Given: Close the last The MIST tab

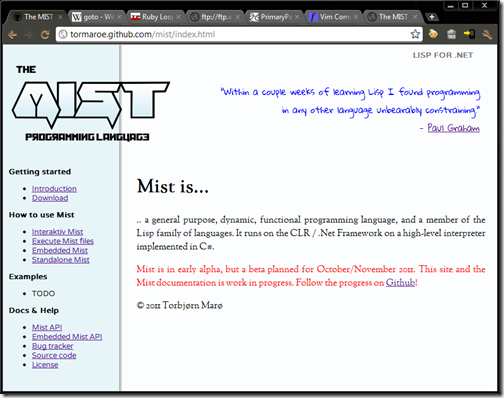Looking at the screenshot, I should (x=415, y=17).
